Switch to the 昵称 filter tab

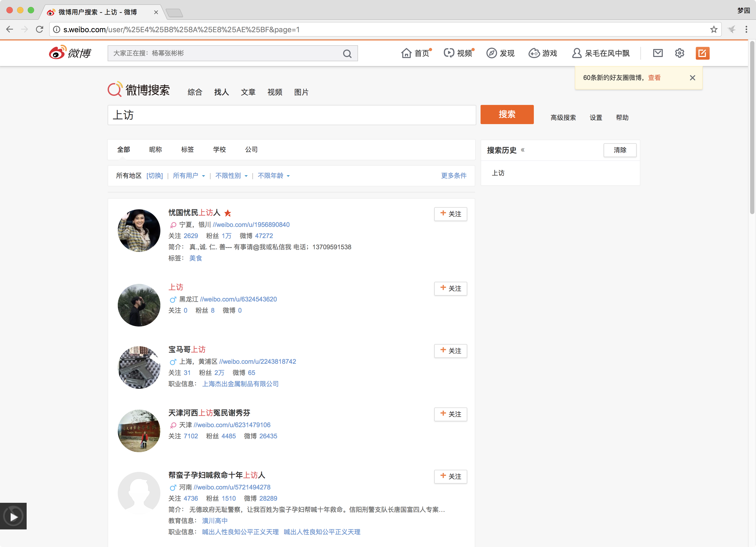(x=155, y=150)
